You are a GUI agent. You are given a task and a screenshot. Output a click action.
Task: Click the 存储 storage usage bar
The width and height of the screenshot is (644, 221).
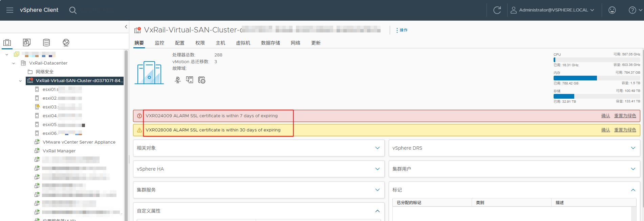pyautogui.click(x=597, y=96)
